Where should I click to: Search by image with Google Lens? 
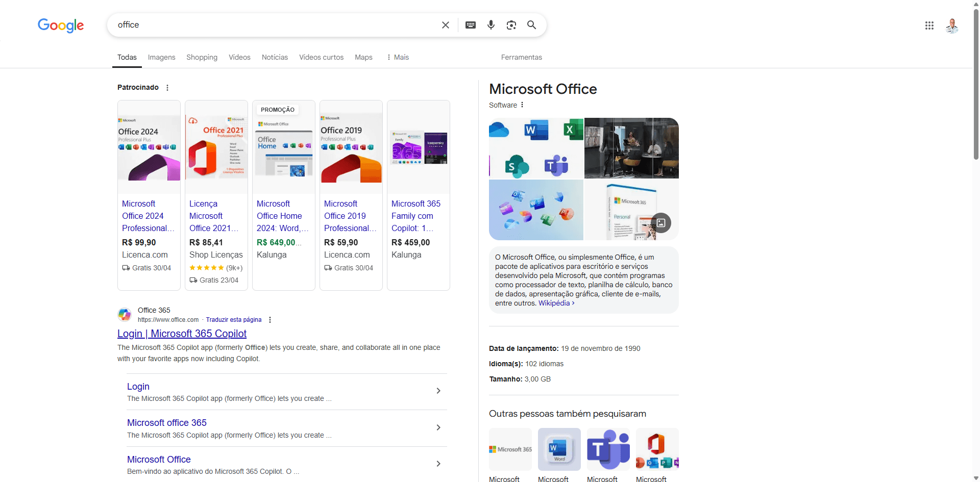click(511, 25)
